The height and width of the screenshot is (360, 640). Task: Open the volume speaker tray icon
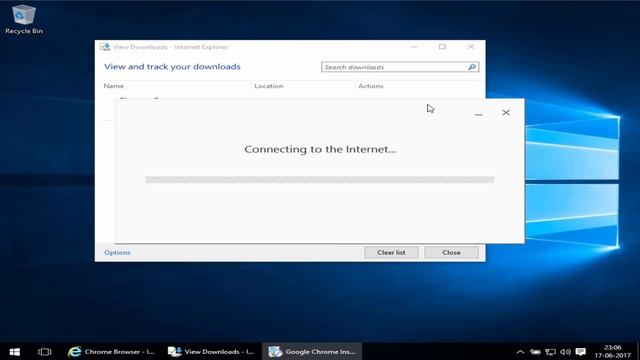[565, 351]
